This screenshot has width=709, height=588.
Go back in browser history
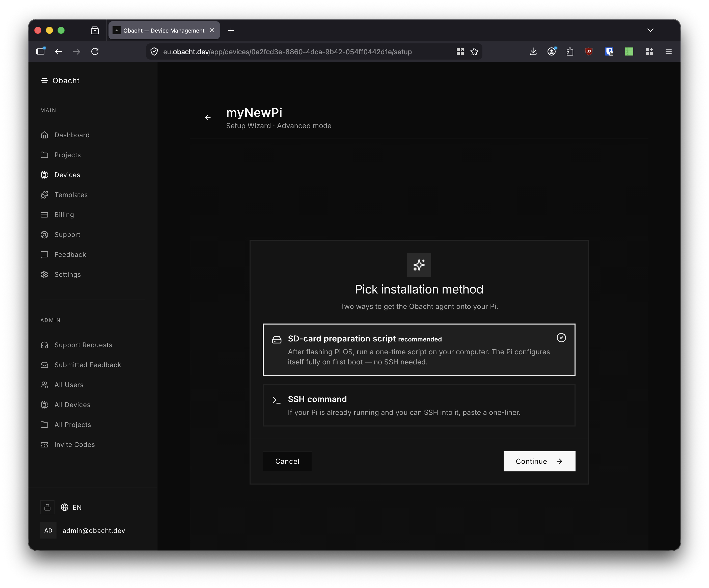58,51
